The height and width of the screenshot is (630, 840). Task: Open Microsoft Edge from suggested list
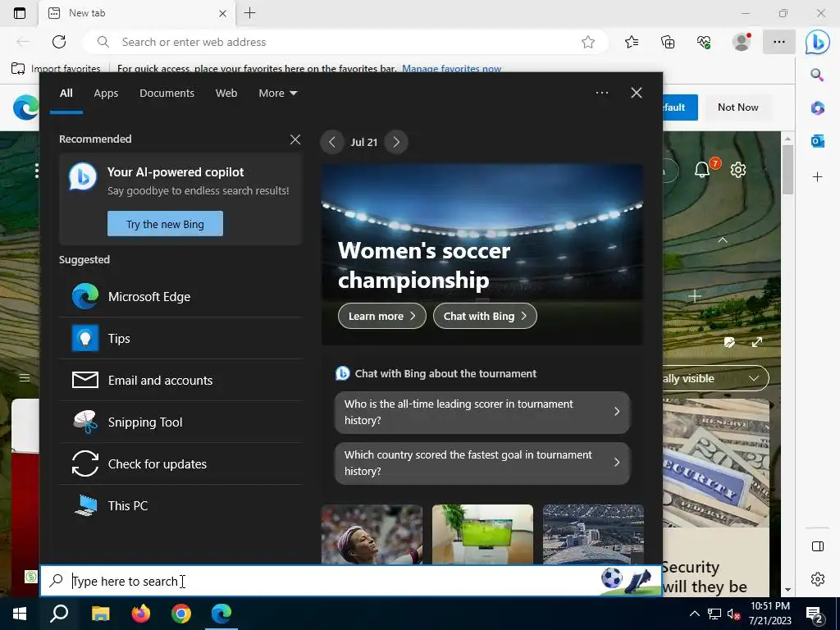click(180, 297)
